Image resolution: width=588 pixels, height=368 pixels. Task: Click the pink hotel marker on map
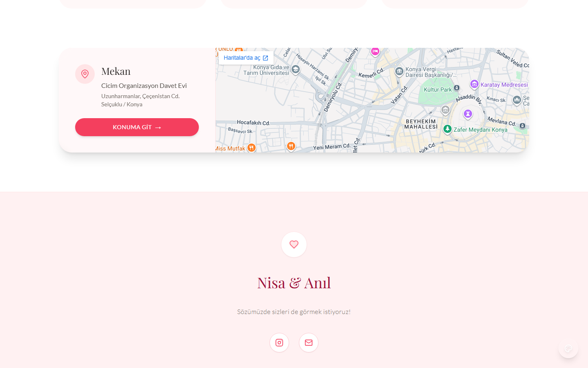(x=375, y=51)
